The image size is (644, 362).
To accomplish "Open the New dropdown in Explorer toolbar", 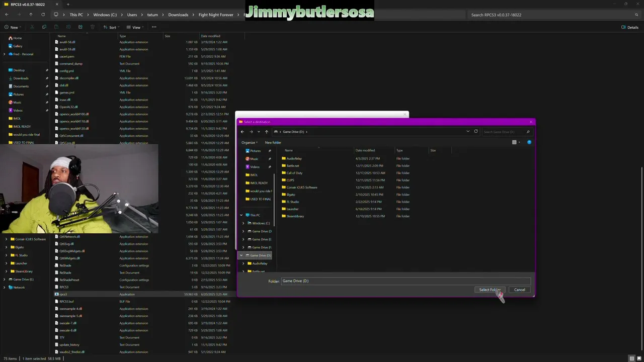I will [12, 27].
